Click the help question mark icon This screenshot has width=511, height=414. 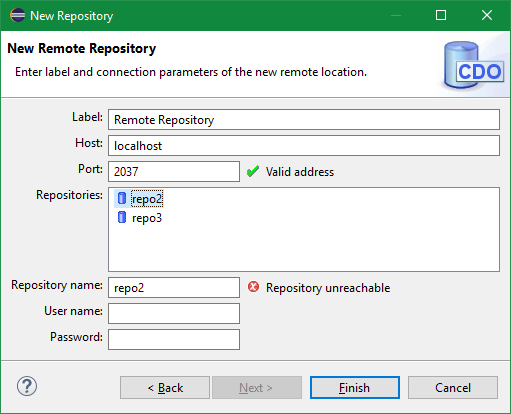pos(27,386)
